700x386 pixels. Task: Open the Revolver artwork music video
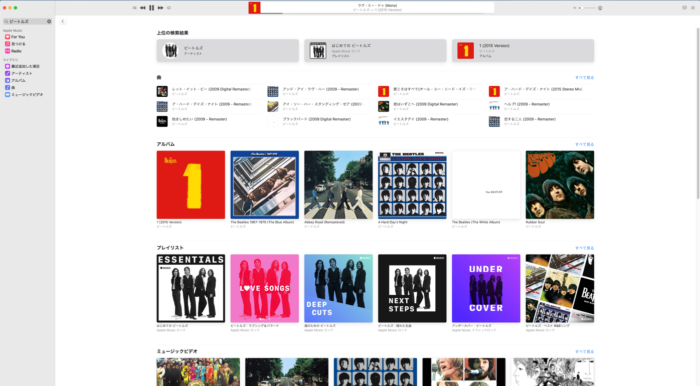point(553,372)
